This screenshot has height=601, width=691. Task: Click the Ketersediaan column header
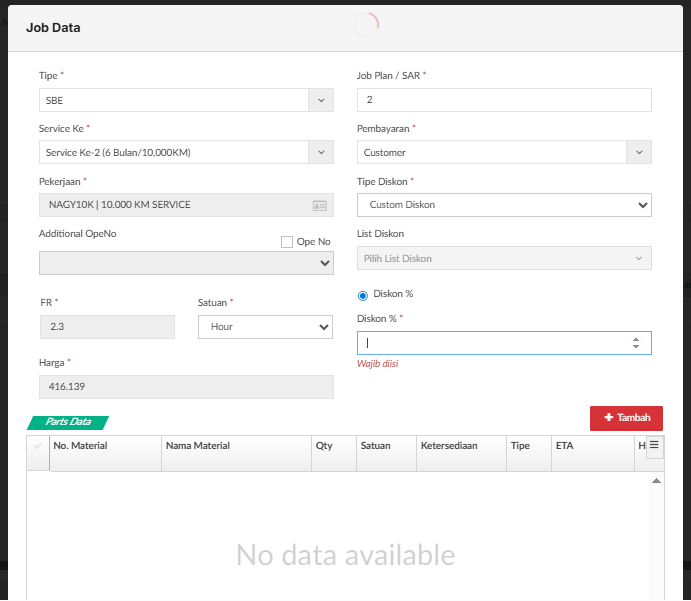coord(448,446)
